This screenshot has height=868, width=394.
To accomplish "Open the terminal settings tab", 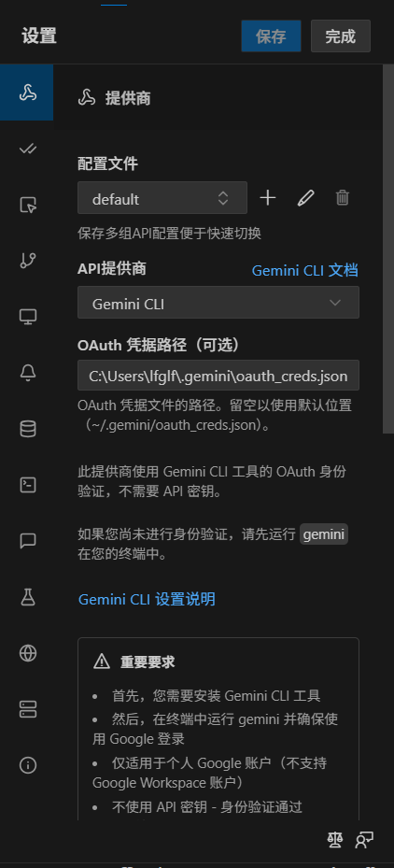I will click(27, 485).
